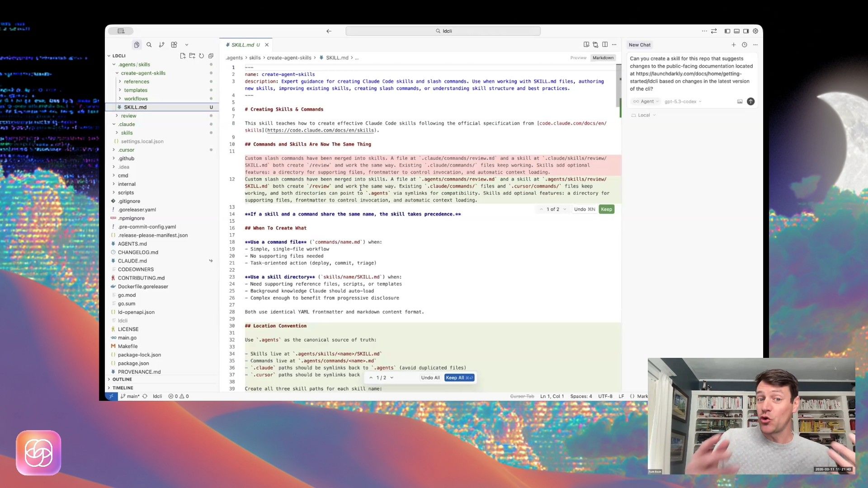The image size is (868, 488).
Task: Send the chat prompt with arrow button
Action: point(750,102)
